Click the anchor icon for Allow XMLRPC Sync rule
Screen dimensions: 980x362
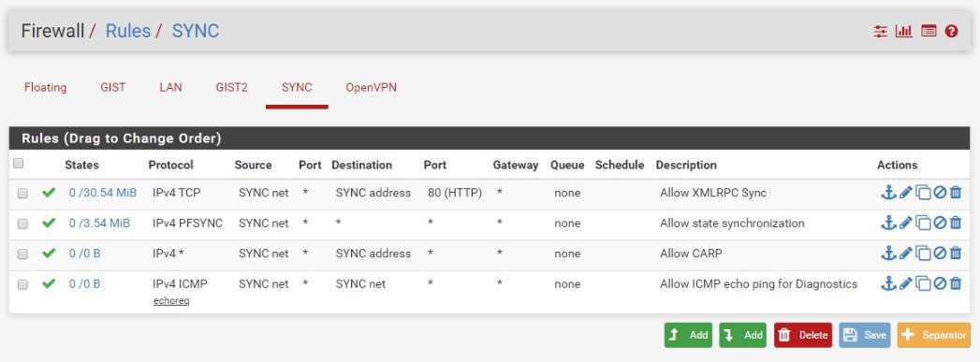point(888,193)
